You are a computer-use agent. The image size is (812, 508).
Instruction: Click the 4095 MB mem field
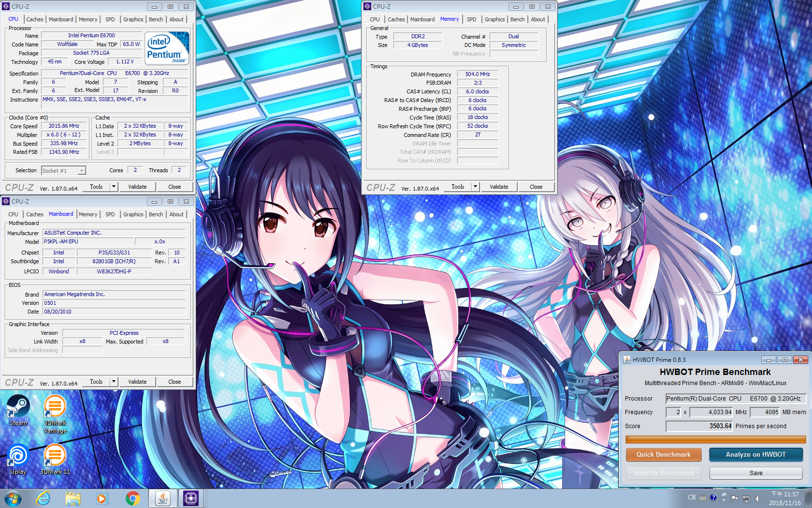pos(765,412)
